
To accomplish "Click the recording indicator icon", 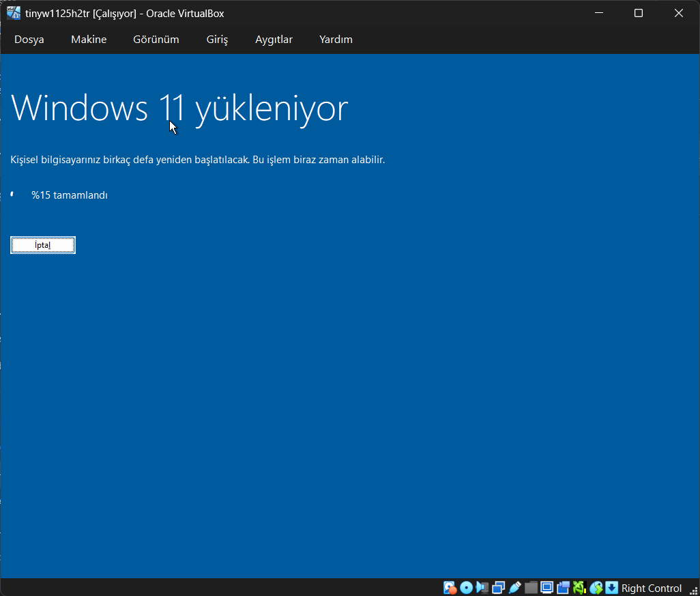I will click(564, 588).
